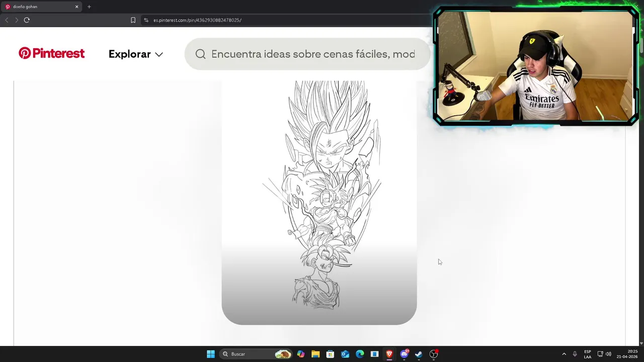Open the Explorar dropdown menu
The image size is (644, 362).
tap(136, 54)
